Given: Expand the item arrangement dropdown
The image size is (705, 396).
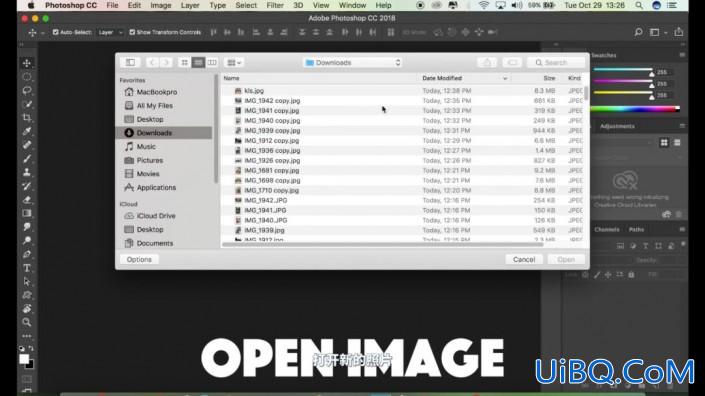Looking at the screenshot, I should (x=234, y=62).
